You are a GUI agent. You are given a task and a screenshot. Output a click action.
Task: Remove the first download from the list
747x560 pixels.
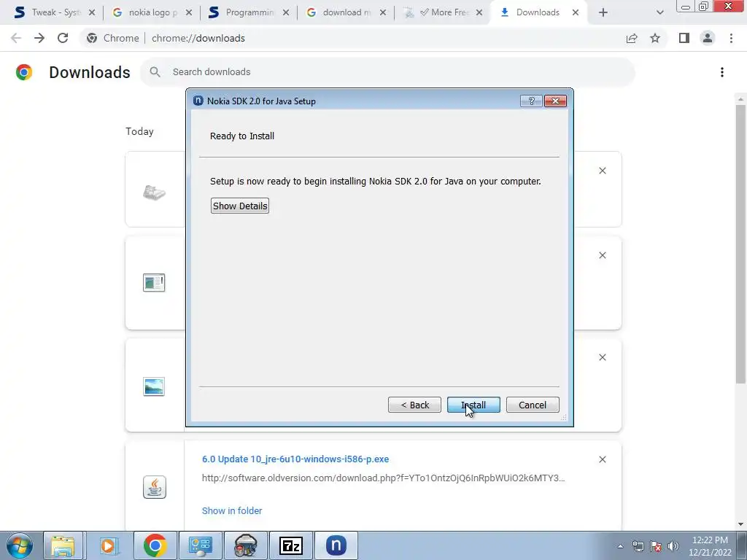click(x=602, y=171)
